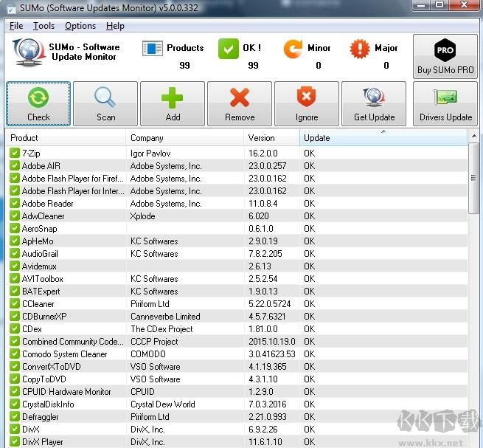The width and height of the screenshot is (483, 448).
Task: Sort list by the Company column header
Action: (x=185, y=138)
